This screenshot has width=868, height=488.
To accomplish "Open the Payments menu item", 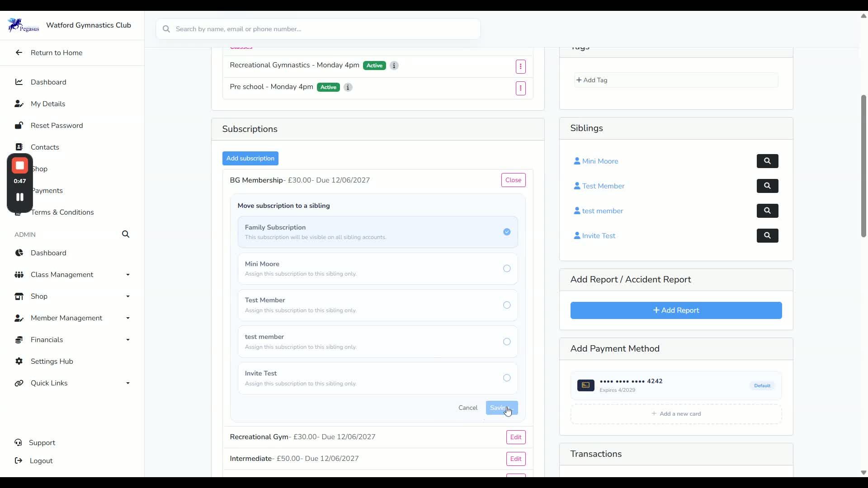I will click(x=47, y=190).
